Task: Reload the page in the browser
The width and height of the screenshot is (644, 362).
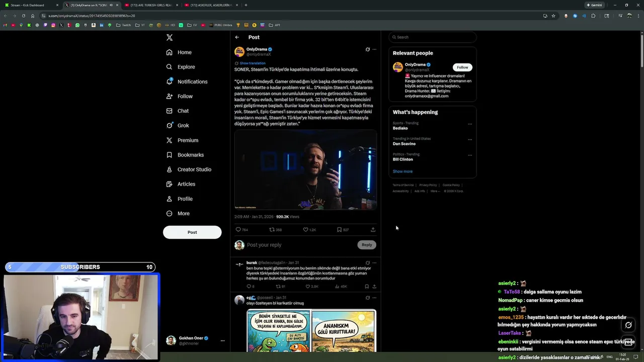Action: 24,16
